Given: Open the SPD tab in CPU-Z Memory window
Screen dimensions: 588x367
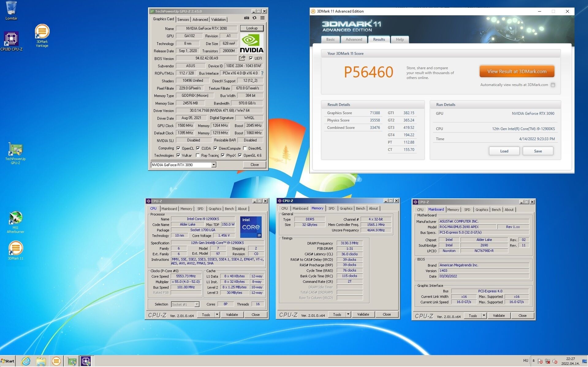Looking at the screenshot, I should click(x=331, y=208).
